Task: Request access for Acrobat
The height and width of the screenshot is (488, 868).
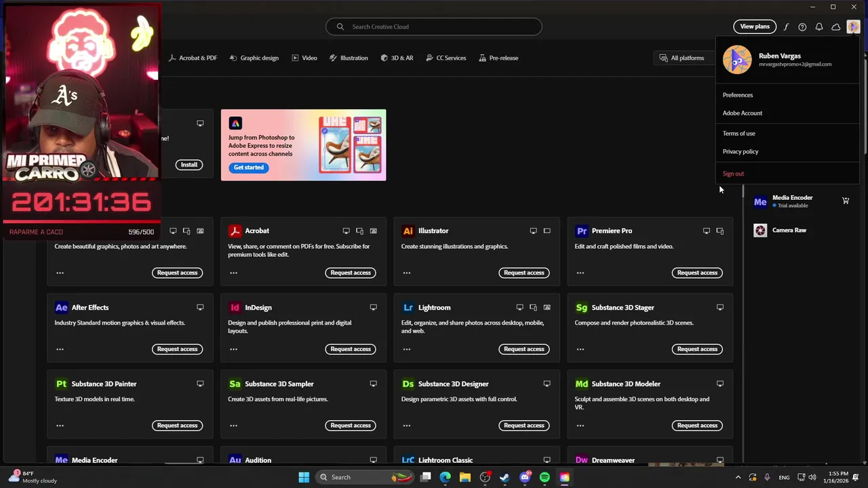Action: (351, 272)
